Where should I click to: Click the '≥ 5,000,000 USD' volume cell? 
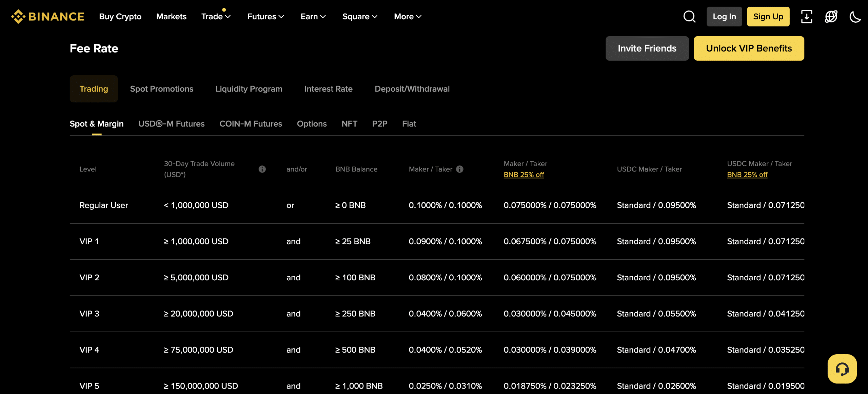(196, 277)
